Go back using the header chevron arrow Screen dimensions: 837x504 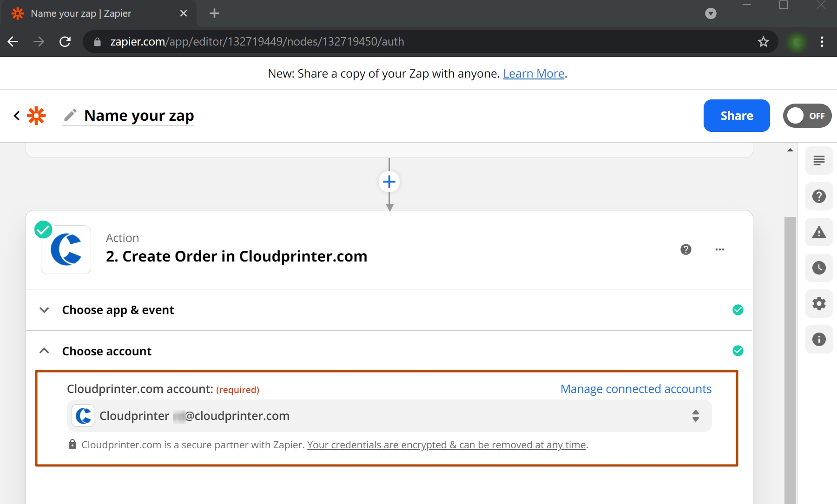(x=17, y=116)
